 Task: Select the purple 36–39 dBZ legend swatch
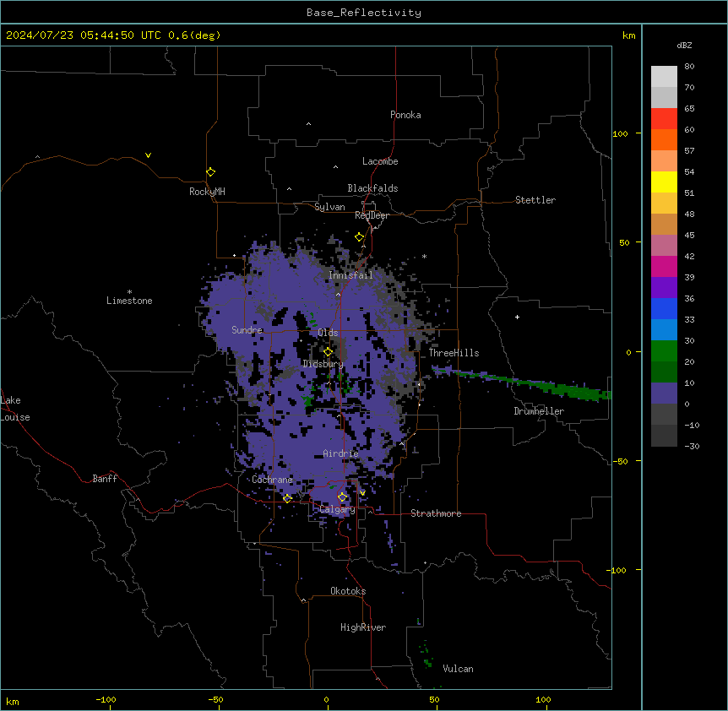[x=664, y=288]
